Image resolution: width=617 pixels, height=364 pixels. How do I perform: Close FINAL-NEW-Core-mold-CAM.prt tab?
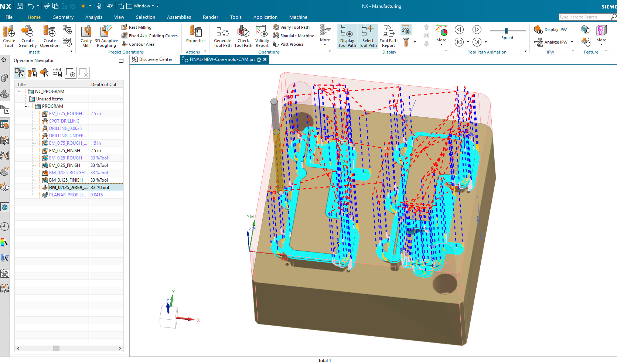(265, 59)
